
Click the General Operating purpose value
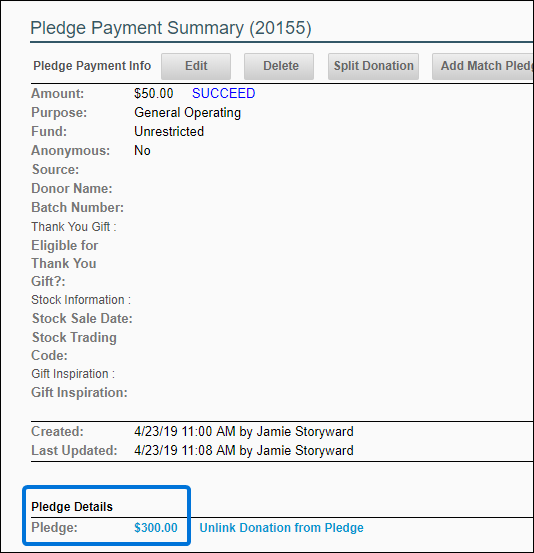coord(187,113)
